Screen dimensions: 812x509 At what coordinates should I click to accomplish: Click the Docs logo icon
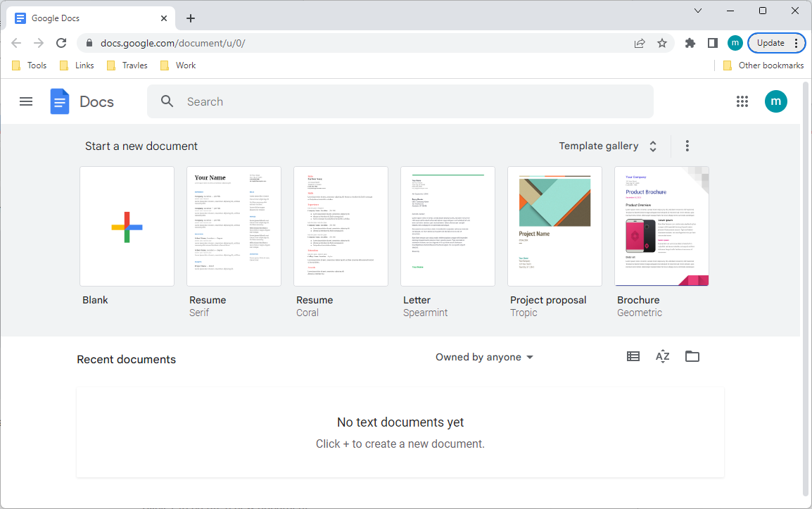60,101
